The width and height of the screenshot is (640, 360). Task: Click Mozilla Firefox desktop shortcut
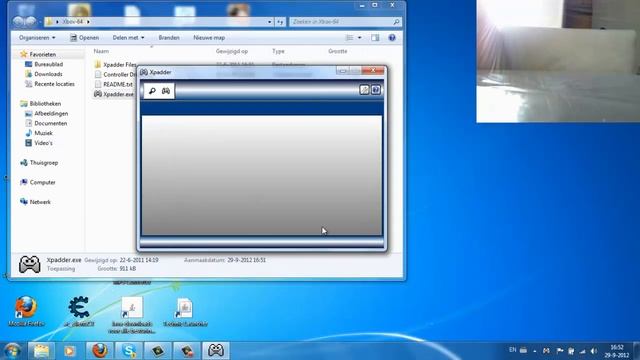pos(26,311)
